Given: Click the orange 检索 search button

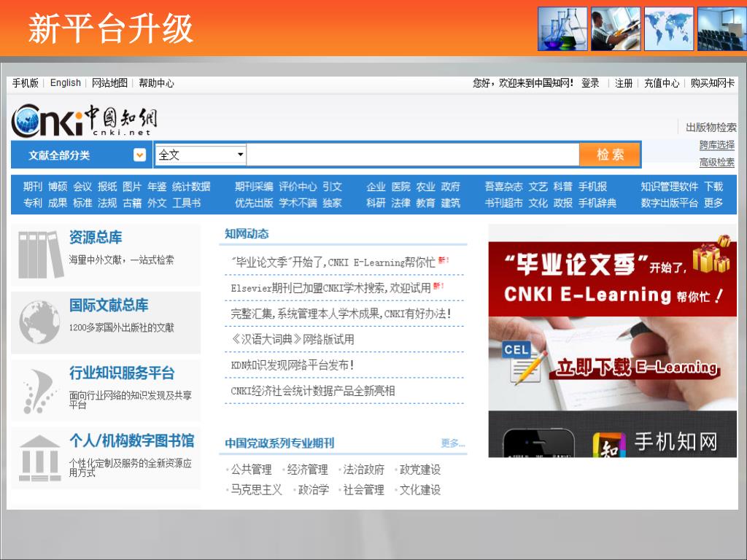Looking at the screenshot, I should pyautogui.click(x=610, y=155).
